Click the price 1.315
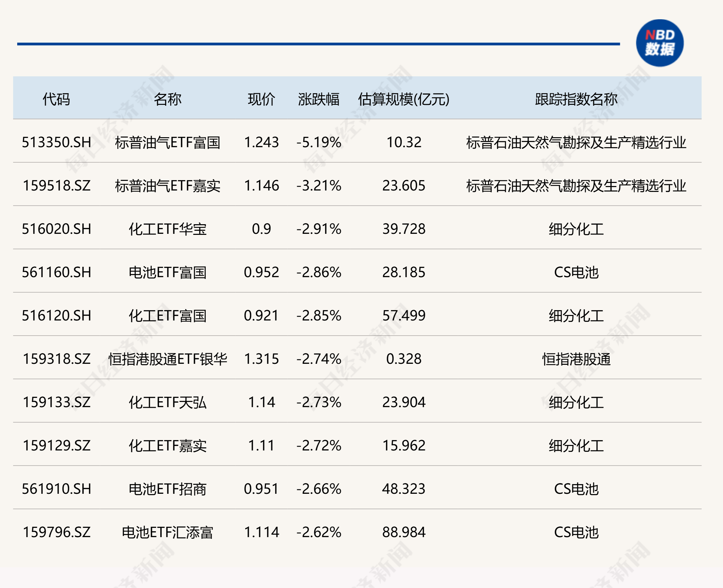 (x=261, y=359)
